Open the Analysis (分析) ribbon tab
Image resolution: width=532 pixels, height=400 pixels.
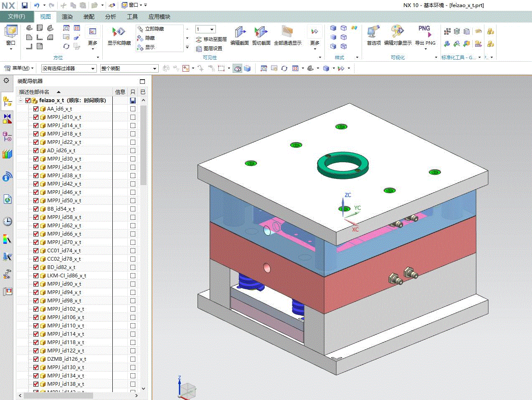point(110,17)
